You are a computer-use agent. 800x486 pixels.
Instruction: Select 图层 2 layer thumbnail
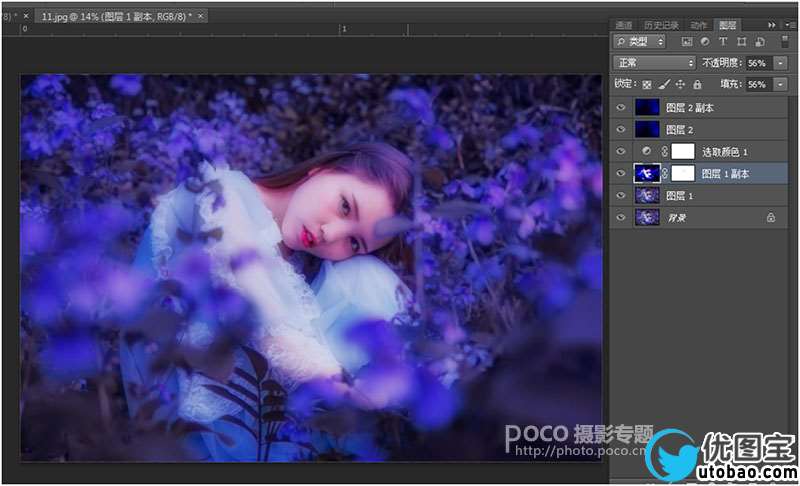point(647,130)
